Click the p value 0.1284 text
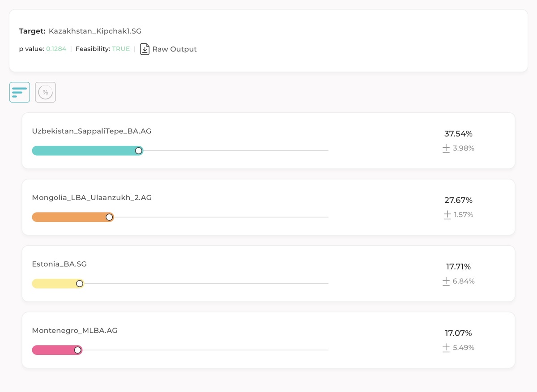The height and width of the screenshot is (392, 537). coord(56,49)
